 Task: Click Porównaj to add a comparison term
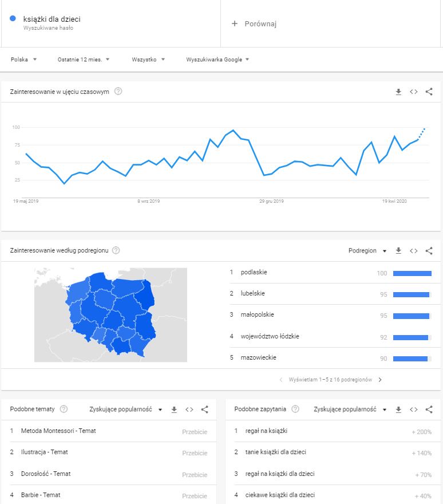[x=255, y=23]
